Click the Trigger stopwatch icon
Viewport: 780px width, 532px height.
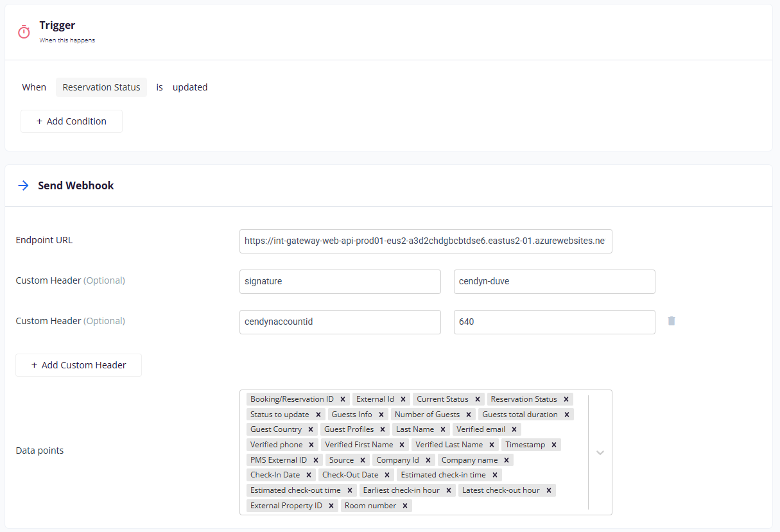click(24, 31)
